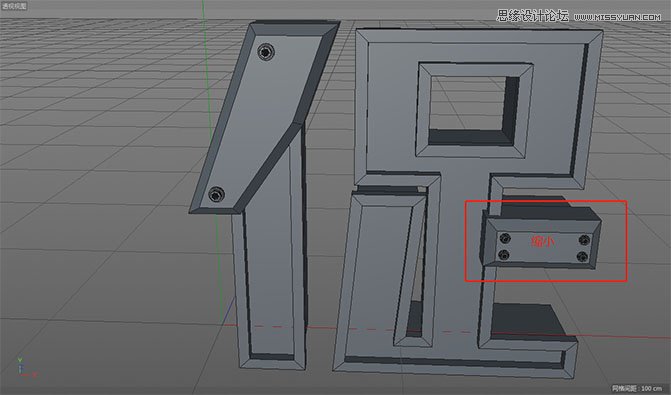Viewport: 671px width, 395px height.
Task: Select the lower screw on the slanted stroke
Action: click(x=217, y=194)
